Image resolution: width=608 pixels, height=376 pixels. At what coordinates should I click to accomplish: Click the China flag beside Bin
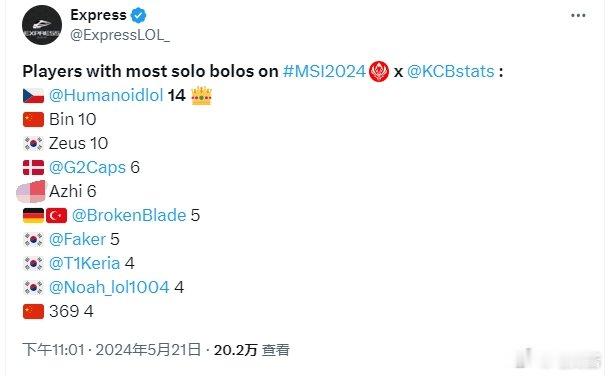tap(33, 119)
